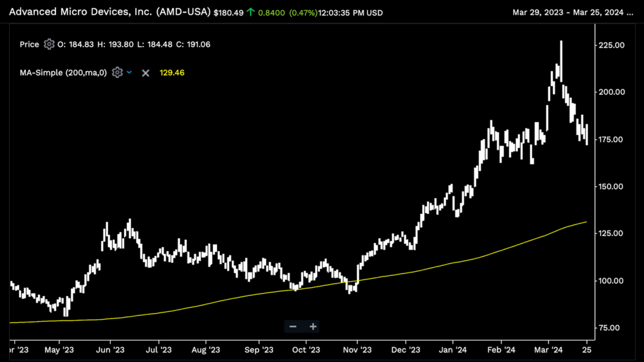Click the 150.00 price axis label
Screen dimensions: 644x362
point(612,186)
